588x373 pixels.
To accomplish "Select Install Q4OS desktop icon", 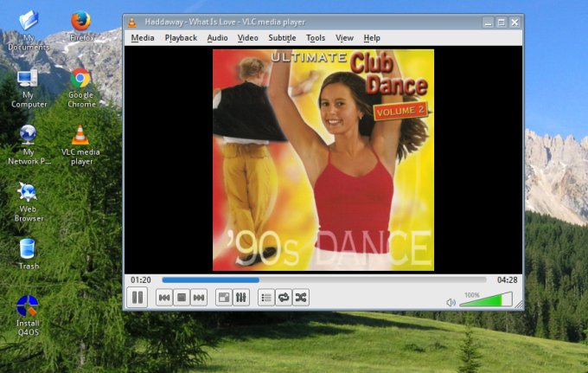I will point(28,315).
